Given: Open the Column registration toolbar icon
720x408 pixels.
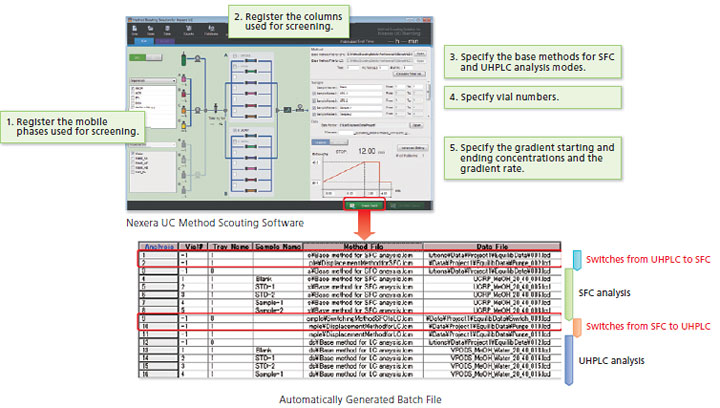Looking at the screenshot, I should click(189, 30).
